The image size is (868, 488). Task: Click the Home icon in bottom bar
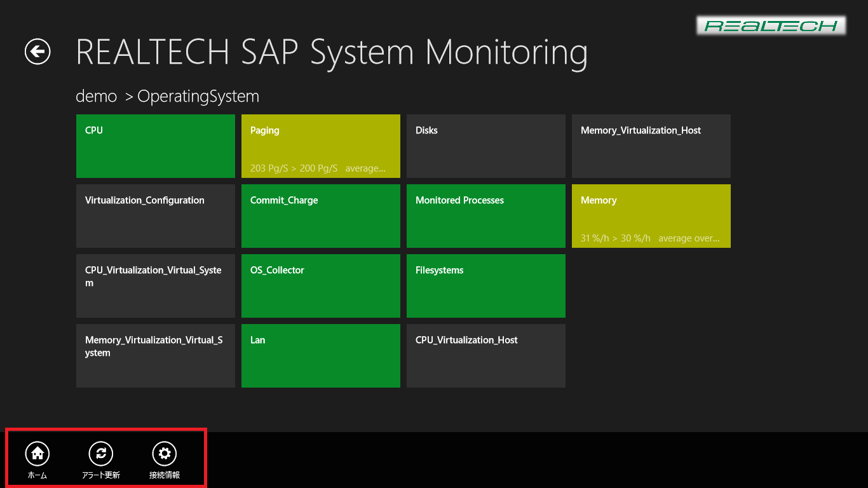coord(37,454)
